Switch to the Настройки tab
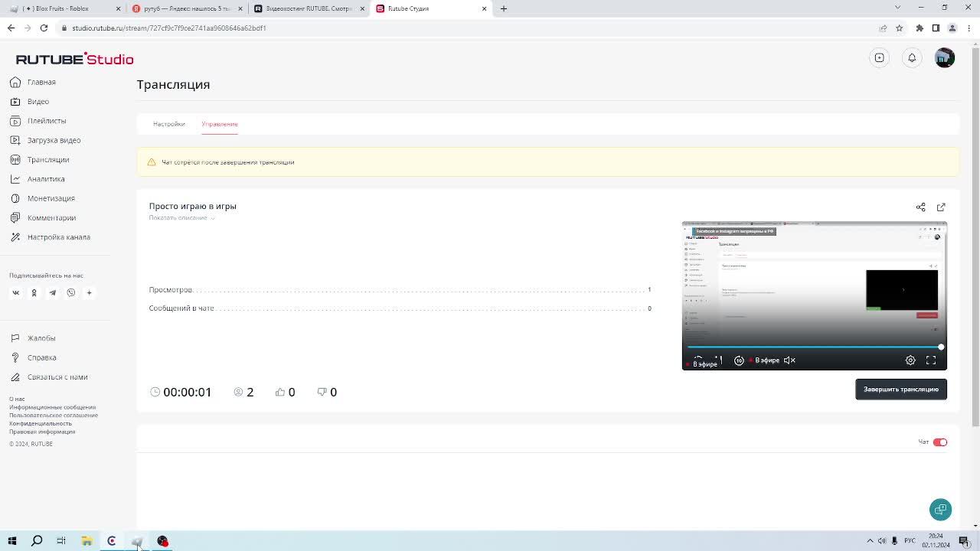The height and width of the screenshot is (551, 980). click(x=168, y=124)
